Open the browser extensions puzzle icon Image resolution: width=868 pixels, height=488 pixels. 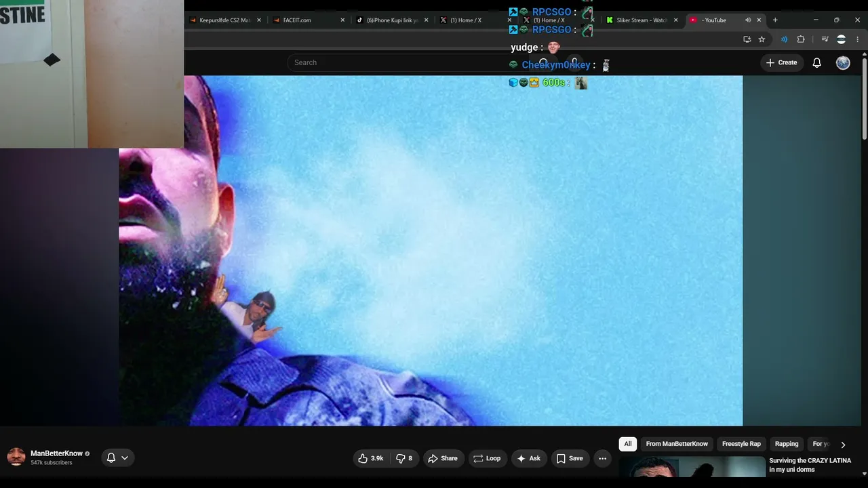click(x=801, y=39)
